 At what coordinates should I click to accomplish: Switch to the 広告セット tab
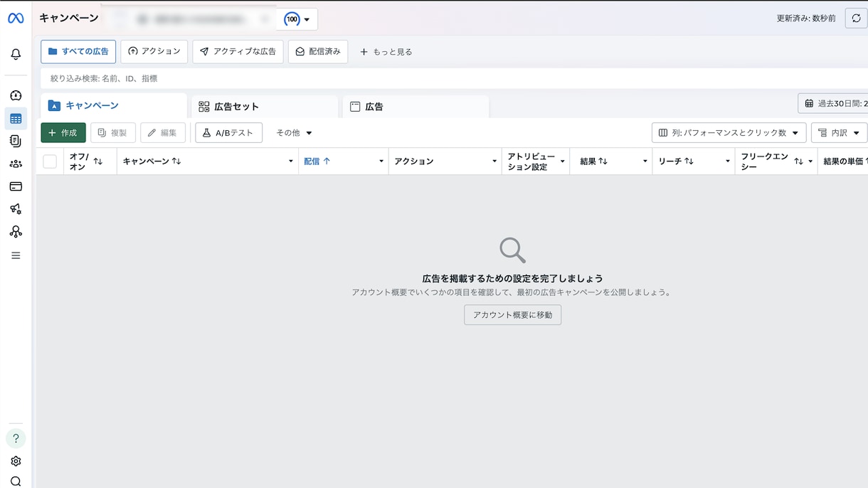pyautogui.click(x=265, y=107)
